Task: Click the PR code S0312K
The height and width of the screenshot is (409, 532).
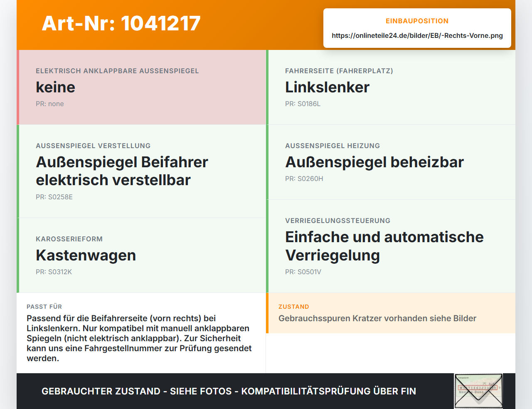Action: tap(54, 272)
